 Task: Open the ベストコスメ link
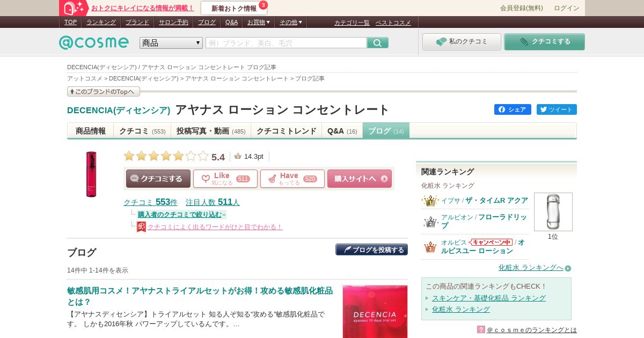[x=393, y=23]
